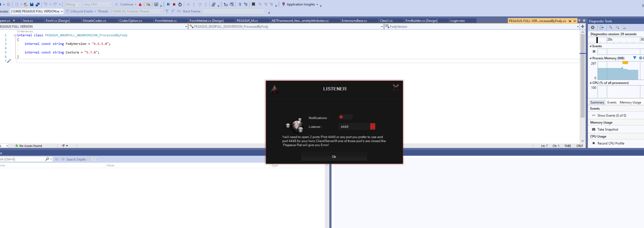The image size is (644, 228).
Task: Click the search magnifier in the Autos panel
Action: coord(47,159)
